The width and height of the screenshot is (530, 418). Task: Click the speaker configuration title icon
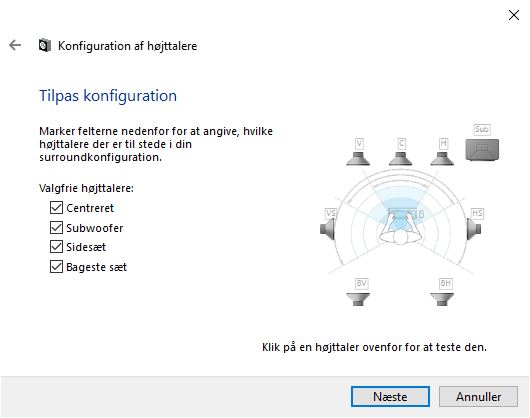pos(45,45)
